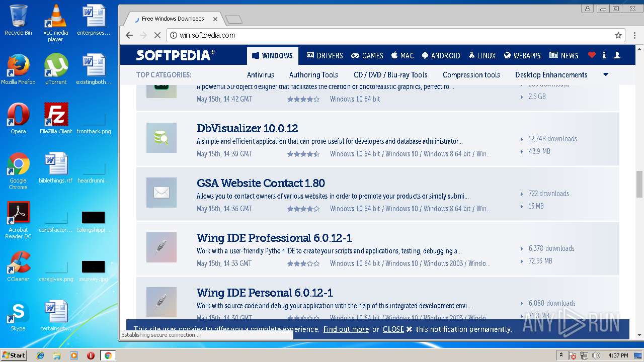Open the Opera desktop shortcut
The image size is (644, 362).
18,119
